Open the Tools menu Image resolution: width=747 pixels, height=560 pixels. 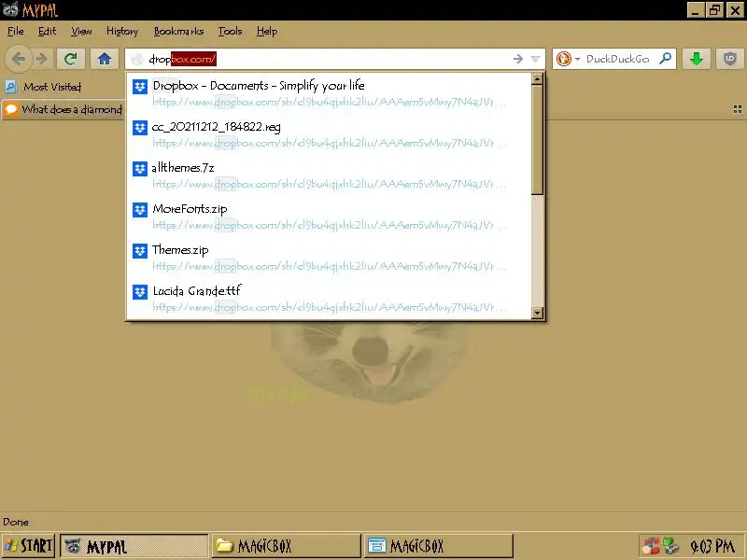[230, 32]
